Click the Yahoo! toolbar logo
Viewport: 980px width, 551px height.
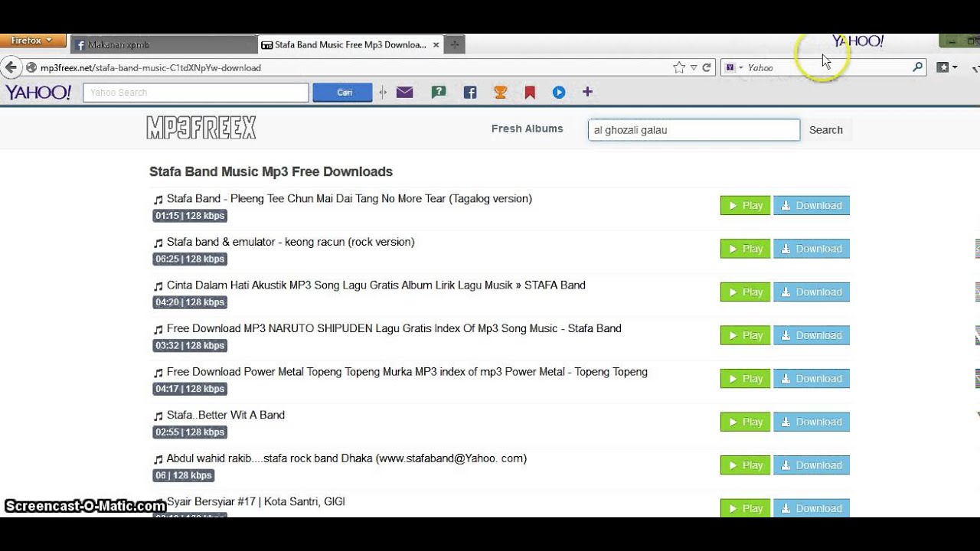[x=38, y=93]
